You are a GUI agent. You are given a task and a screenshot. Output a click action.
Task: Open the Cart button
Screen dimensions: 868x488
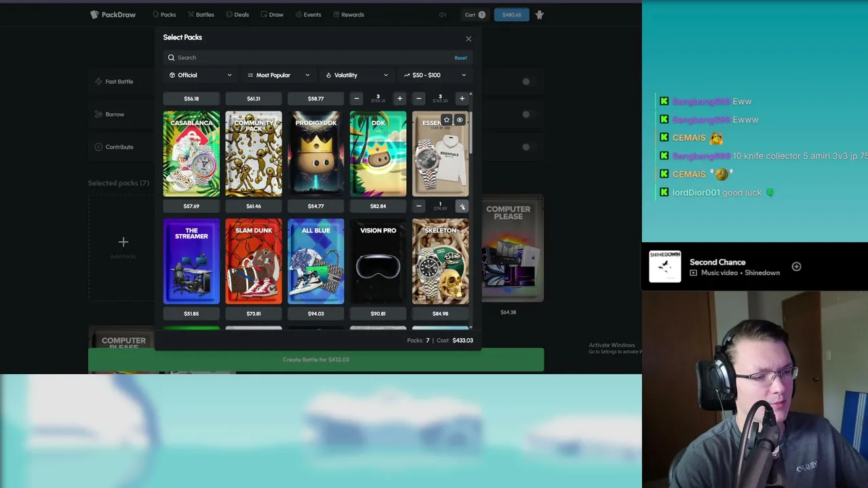coord(475,14)
